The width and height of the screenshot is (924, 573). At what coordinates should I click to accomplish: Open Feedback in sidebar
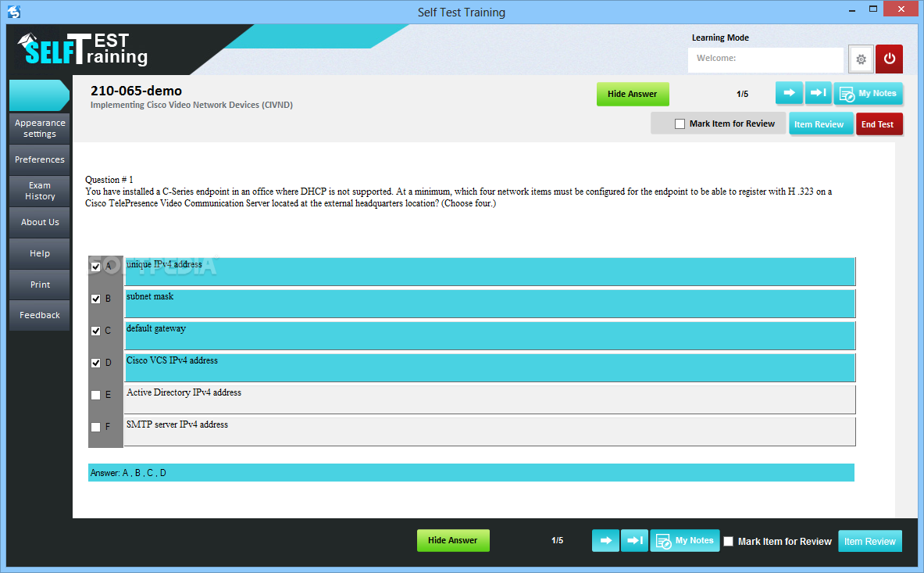(x=40, y=315)
